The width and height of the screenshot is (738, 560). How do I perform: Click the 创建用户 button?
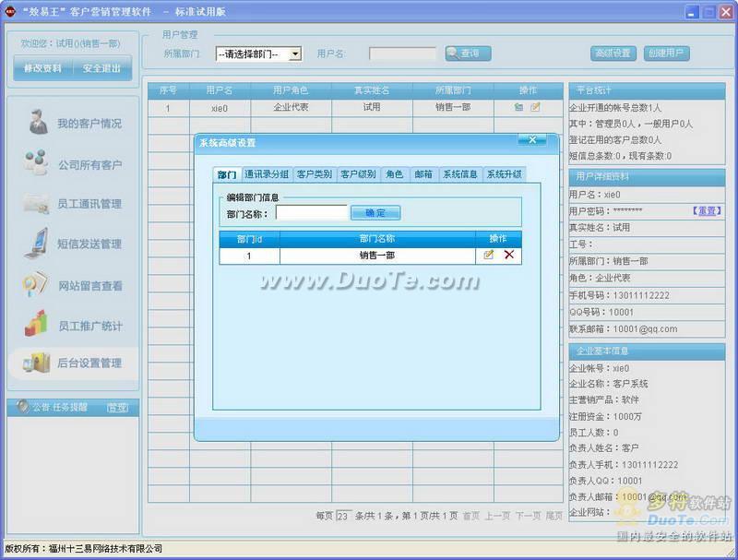click(x=665, y=54)
